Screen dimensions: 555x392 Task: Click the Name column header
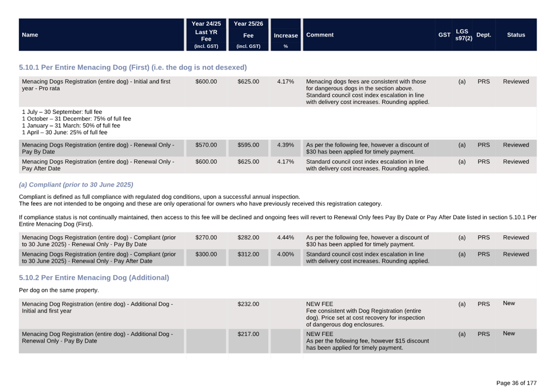click(x=30, y=35)
